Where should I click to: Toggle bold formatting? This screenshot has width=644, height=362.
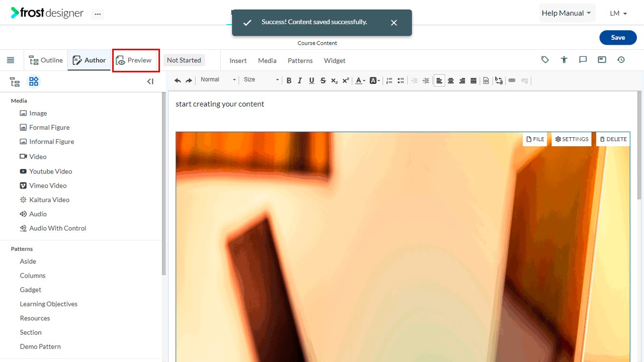click(289, 80)
